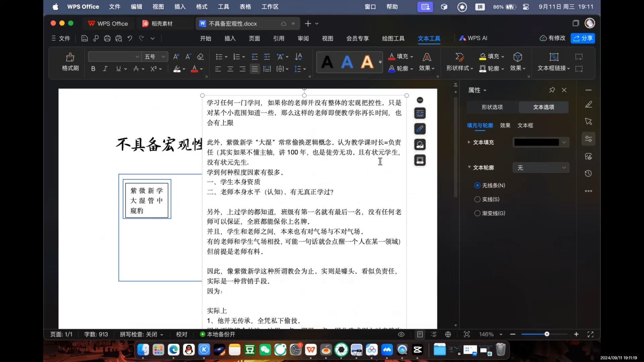The height and width of the screenshot is (362, 644).
Task: Click the save document icon
Action: tap(85, 38)
